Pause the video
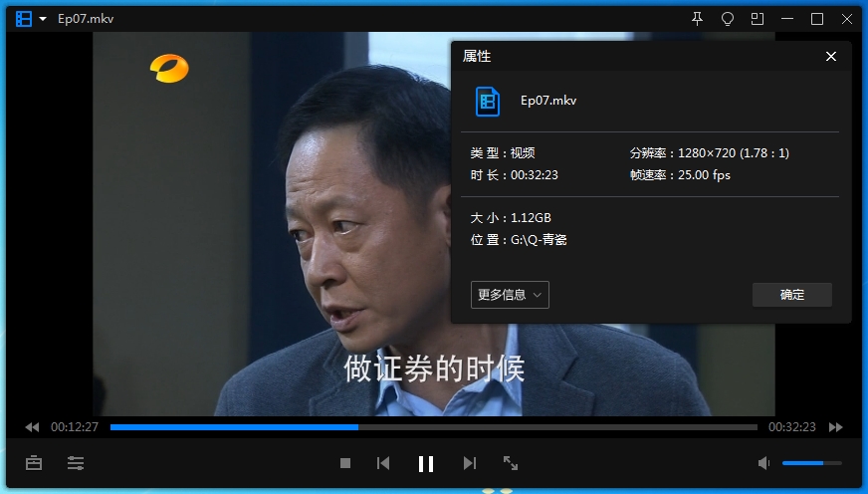The image size is (868, 494). 426,463
